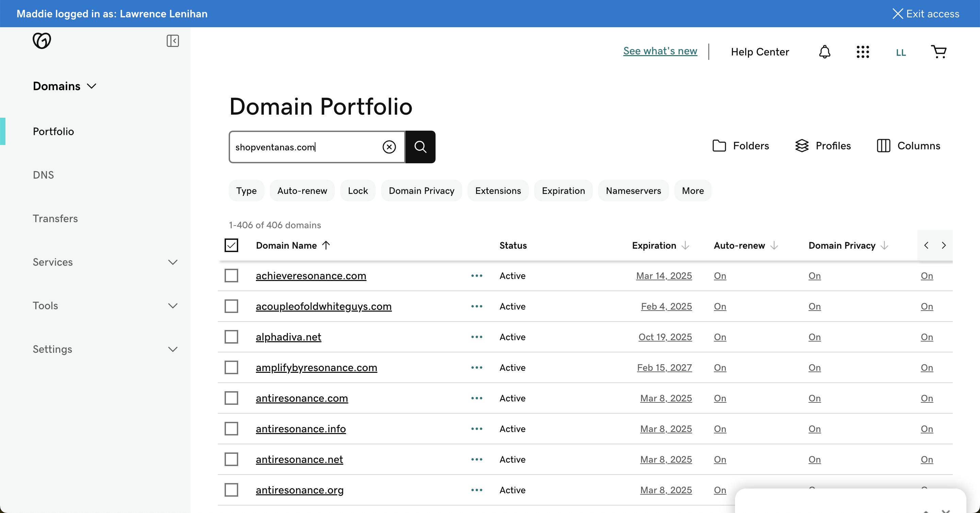Open the Domain Privacy filter
The width and height of the screenshot is (980, 513).
click(422, 191)
